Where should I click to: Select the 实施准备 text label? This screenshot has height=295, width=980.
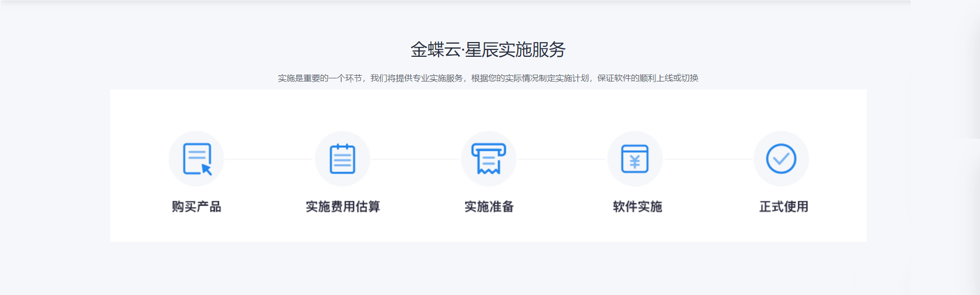(x=488, y=207)
